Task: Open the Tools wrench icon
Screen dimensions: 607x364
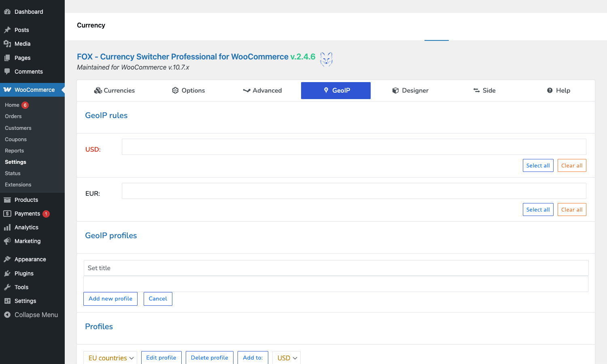Action: (x=7, y=287)
